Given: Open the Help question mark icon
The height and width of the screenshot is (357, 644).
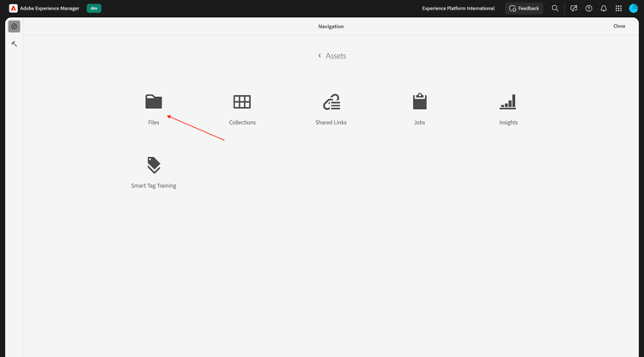Looking at the screenshot, I should click(588, 9).
